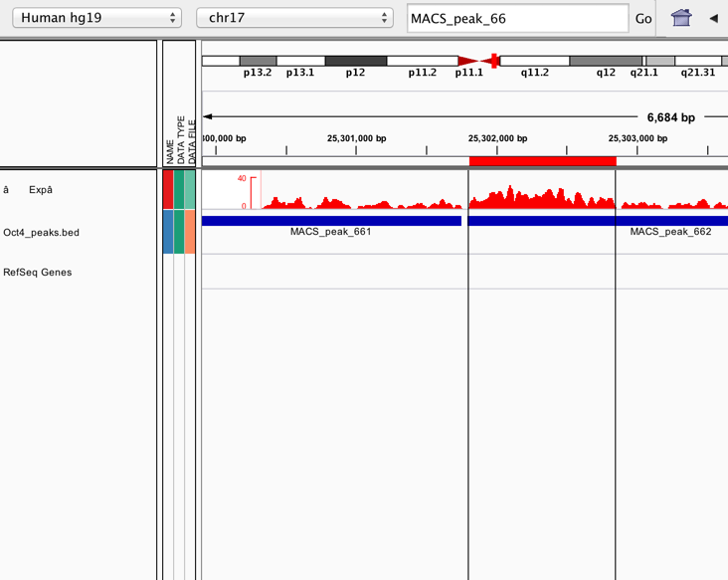This screenshot has width=728, height=580.
Task: Click red attribute swatch of coverage track
Action: [168, 189]
